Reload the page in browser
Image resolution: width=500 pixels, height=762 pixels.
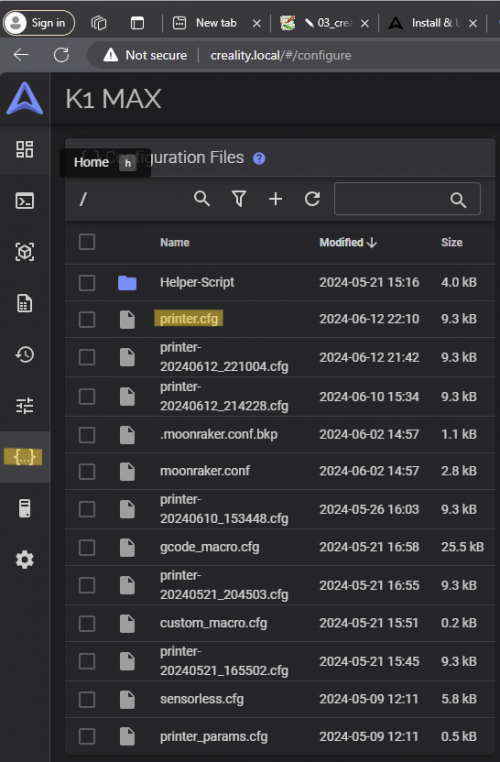(61, 55)
